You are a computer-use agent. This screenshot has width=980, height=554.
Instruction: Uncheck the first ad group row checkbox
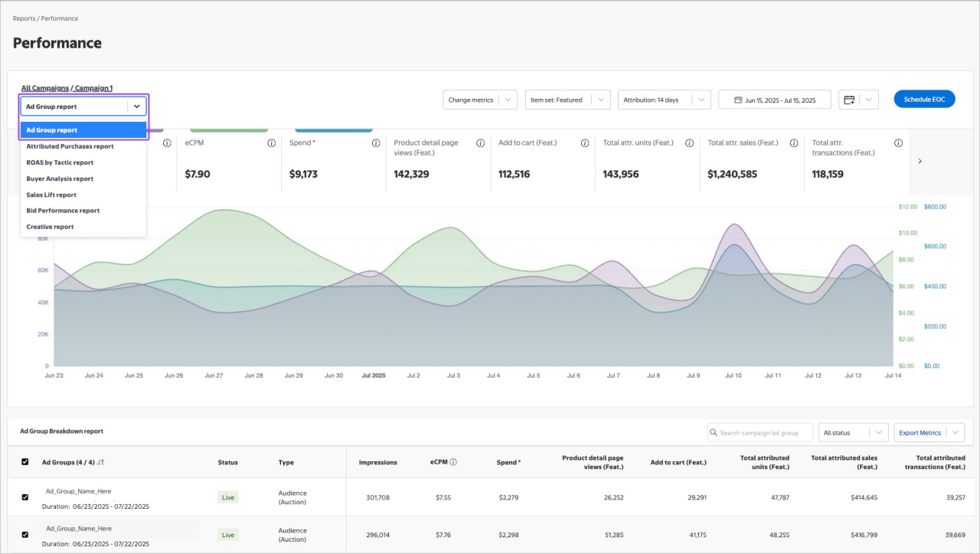coord(25,497)
